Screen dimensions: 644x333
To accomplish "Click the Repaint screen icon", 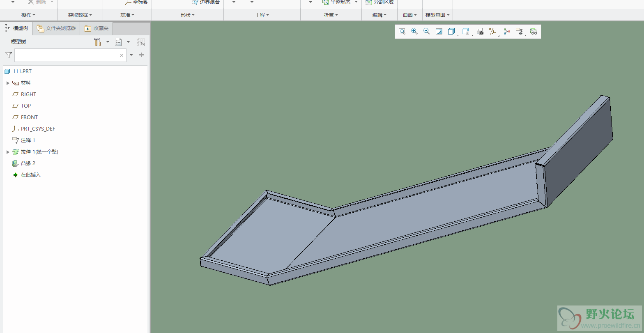I will click(439, 32).
